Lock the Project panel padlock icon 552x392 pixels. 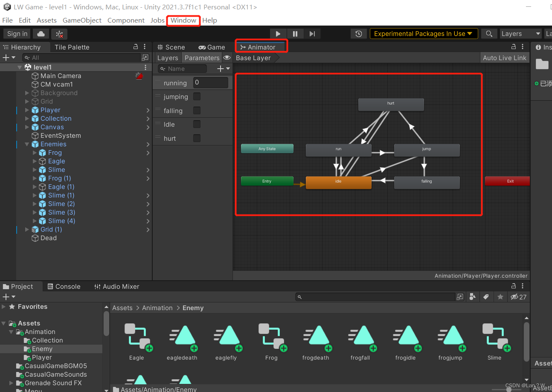coord(514,286)
